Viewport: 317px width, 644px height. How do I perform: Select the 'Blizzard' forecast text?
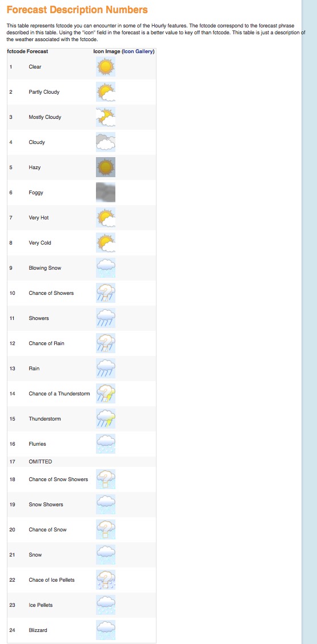tap(38, 630)
